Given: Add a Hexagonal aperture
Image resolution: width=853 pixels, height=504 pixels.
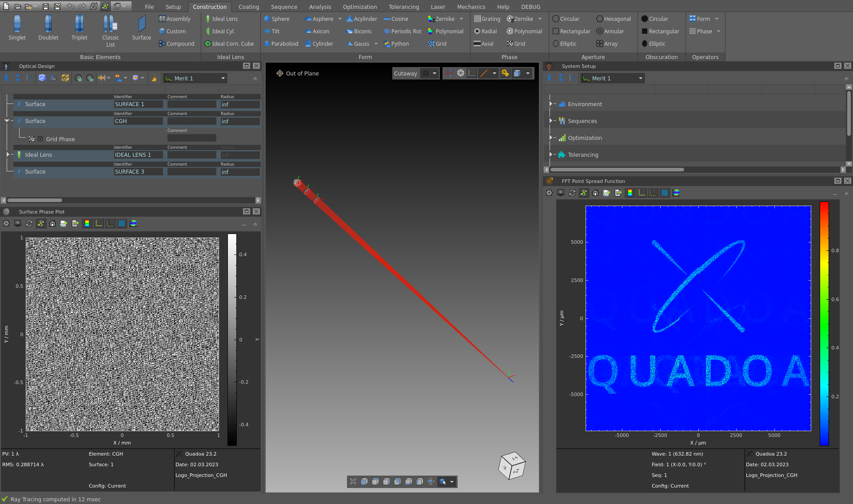Looking at the screenshot, I should pos(614,19).
